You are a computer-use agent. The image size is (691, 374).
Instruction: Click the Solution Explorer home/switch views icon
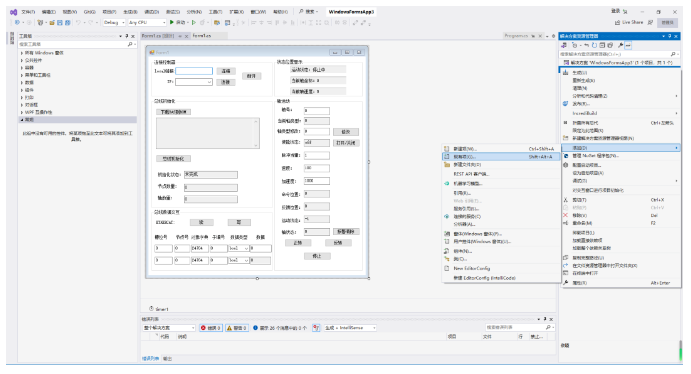[x=564, y=45]
